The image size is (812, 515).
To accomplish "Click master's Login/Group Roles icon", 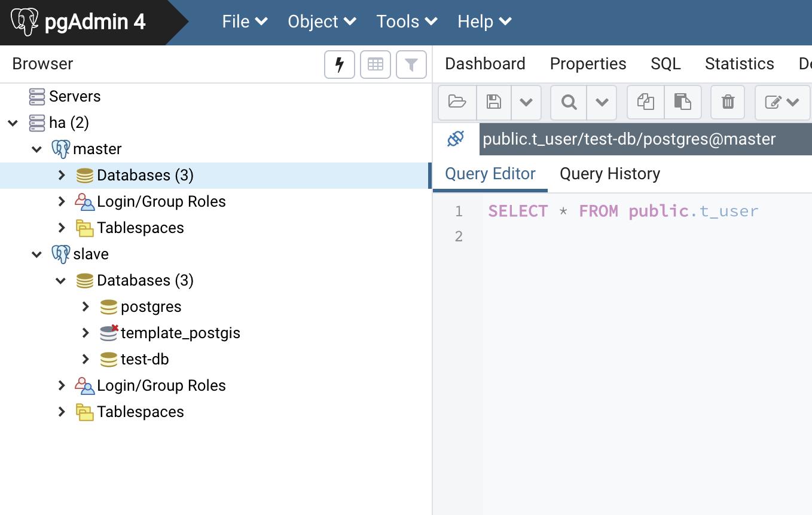I will (85, 201).
